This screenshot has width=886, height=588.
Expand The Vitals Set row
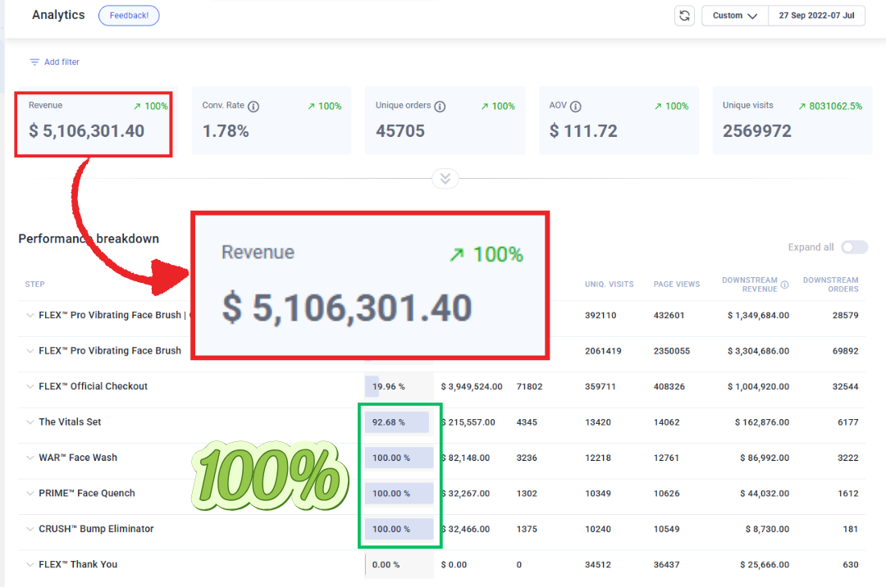click(x=30, y=422)
